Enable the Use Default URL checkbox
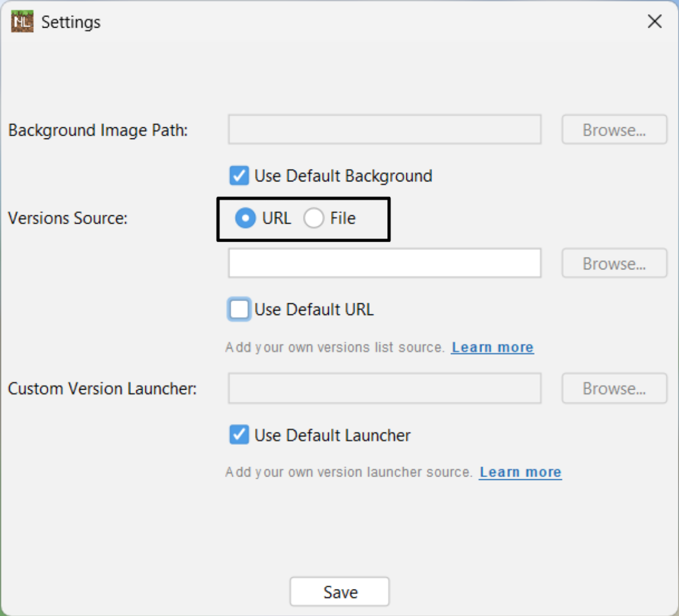 point(239,309)
